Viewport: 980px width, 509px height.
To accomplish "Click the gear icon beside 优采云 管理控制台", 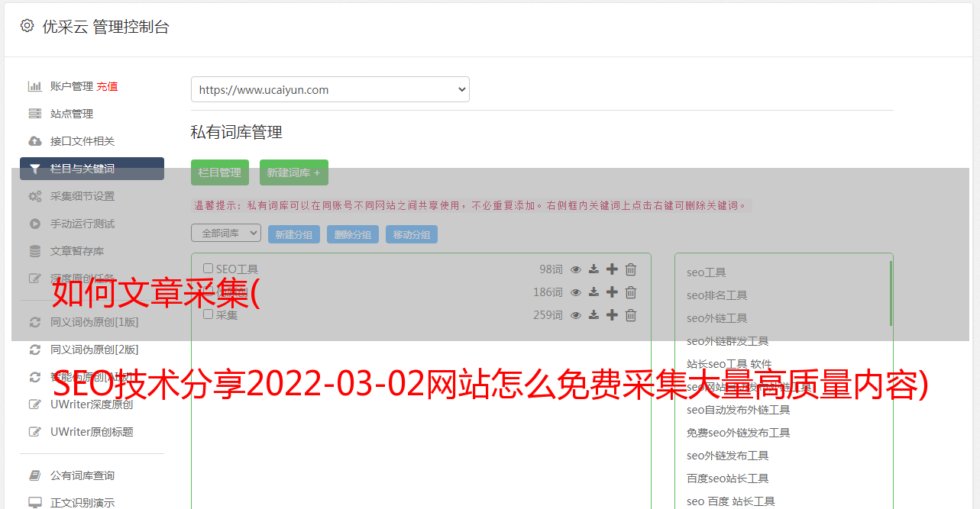I will [27, 26].
